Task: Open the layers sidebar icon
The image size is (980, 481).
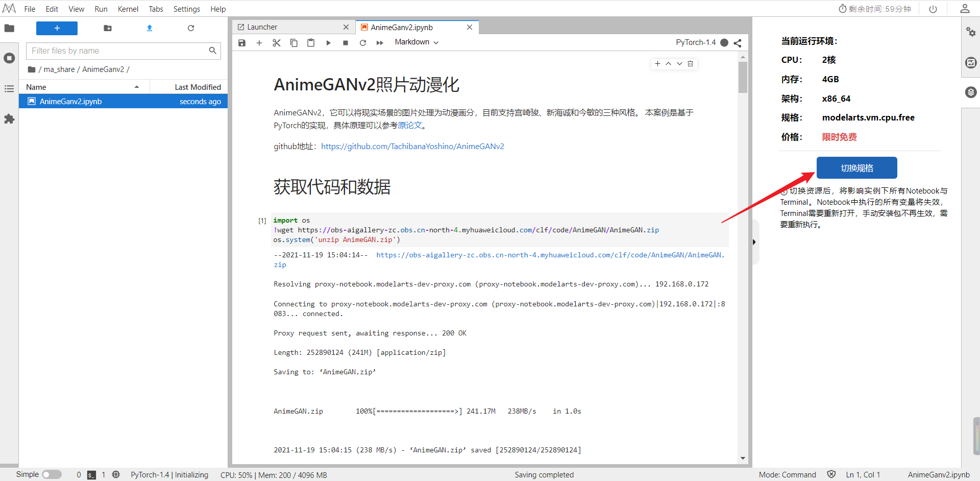Action: tap(971, 92)
